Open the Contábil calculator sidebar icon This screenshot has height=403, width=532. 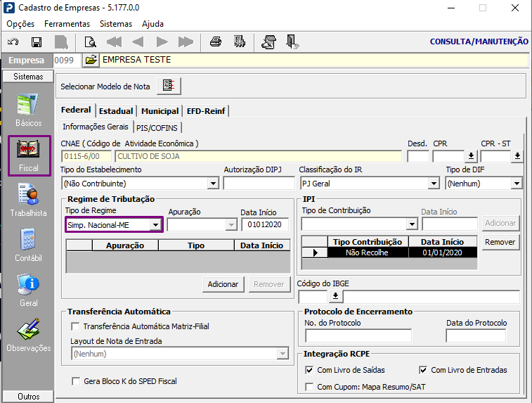point(28,245)
